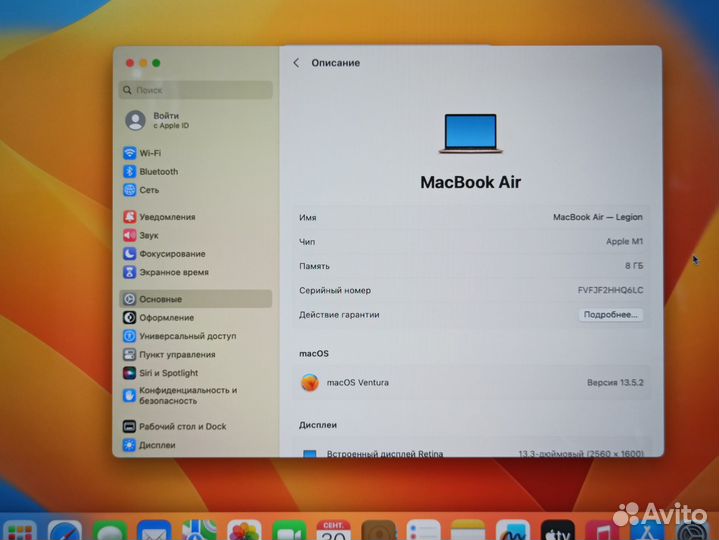Image resolution: width=719 pixels, height=540 pixels.
Task: Click the macOS Ventura name text
Action: pos(358,382)
